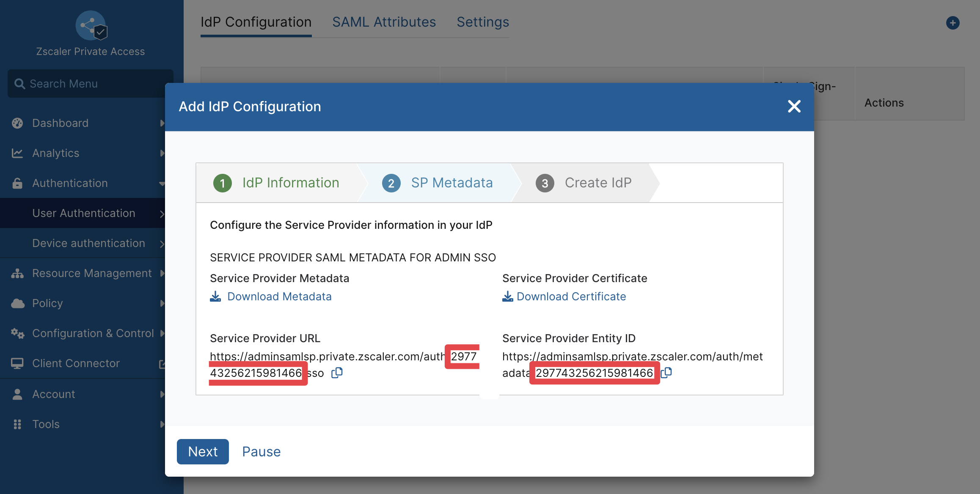
Task: Click the Resource Management hierarchy icon
Action: click(x=17, y=273)
